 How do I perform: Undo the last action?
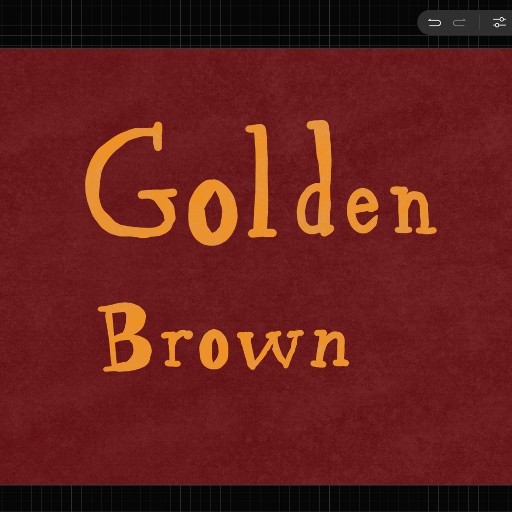[x=434, y=23]
